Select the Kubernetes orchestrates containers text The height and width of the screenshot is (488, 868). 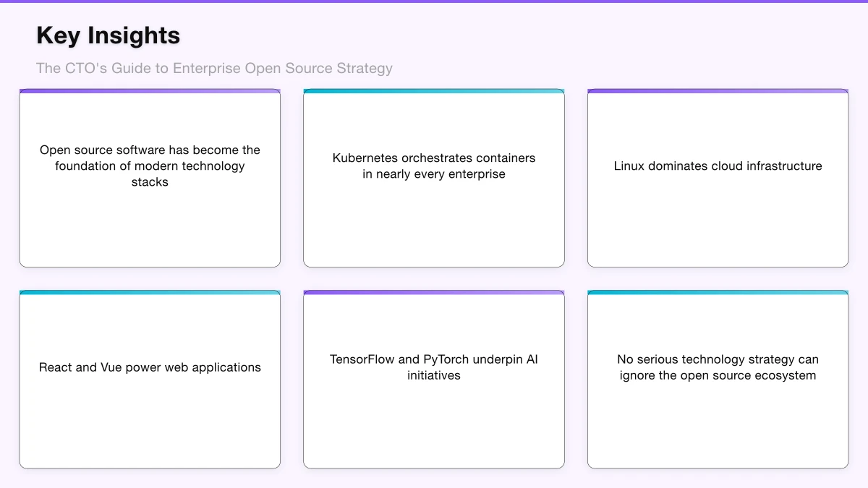(x=434, y=166)
